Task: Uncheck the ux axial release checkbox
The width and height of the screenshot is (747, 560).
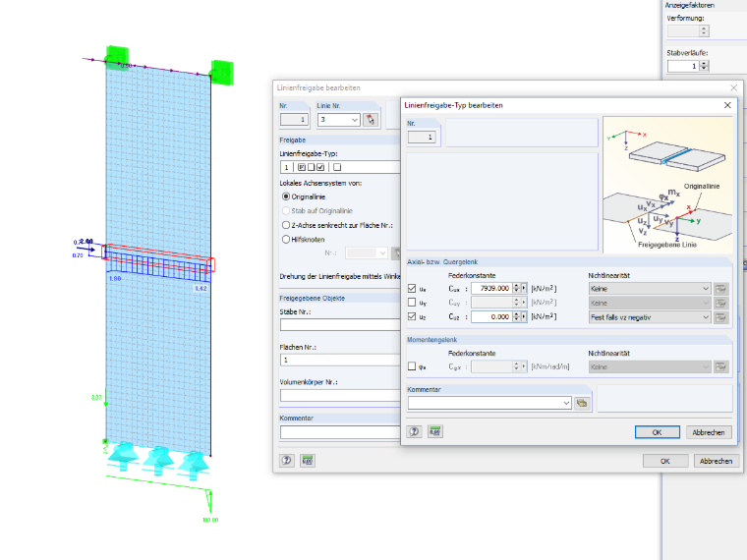Action: pos(412,289)
